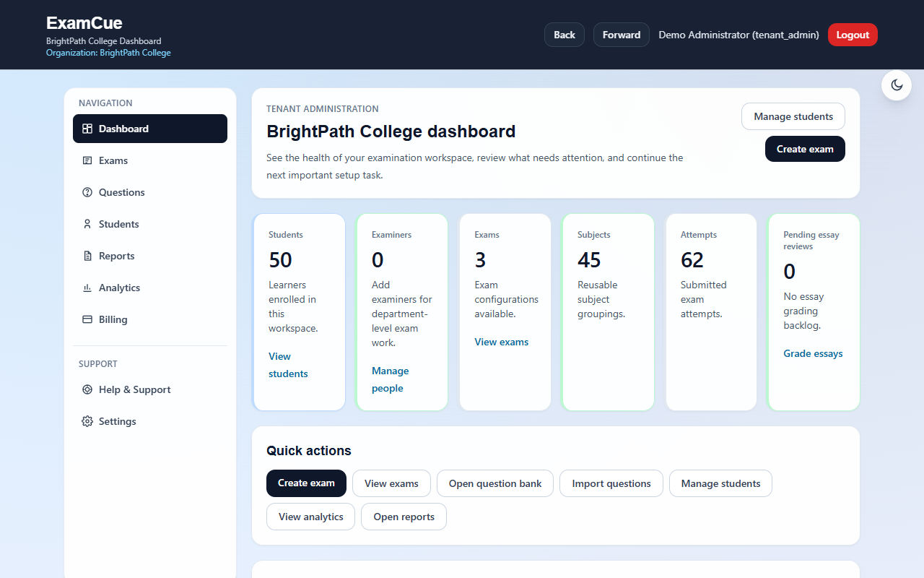Click Manage students in Quick actions
Image resolution: width=924 pixels, height=578 pixels.
pyautogui.click(x=720, y=483)
